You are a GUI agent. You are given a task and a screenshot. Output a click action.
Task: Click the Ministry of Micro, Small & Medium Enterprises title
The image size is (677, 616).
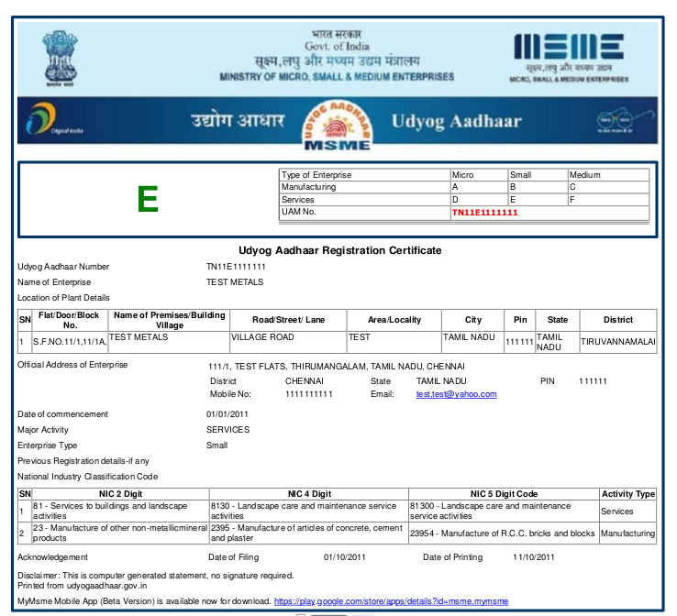pos(337,77)
